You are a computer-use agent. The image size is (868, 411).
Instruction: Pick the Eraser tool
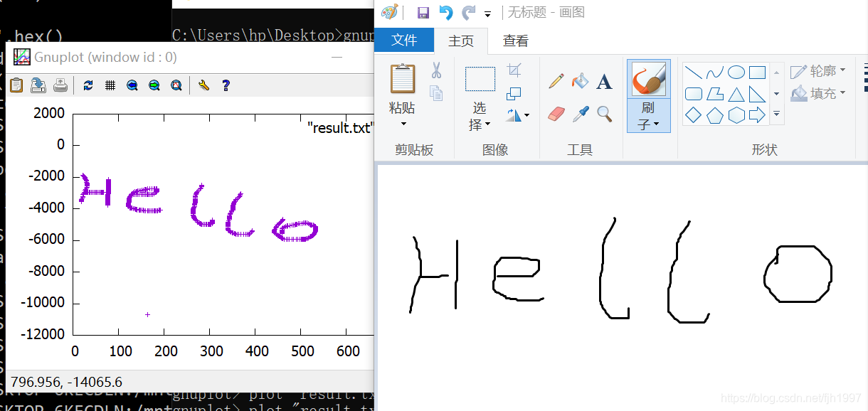(x=556, y=114)
